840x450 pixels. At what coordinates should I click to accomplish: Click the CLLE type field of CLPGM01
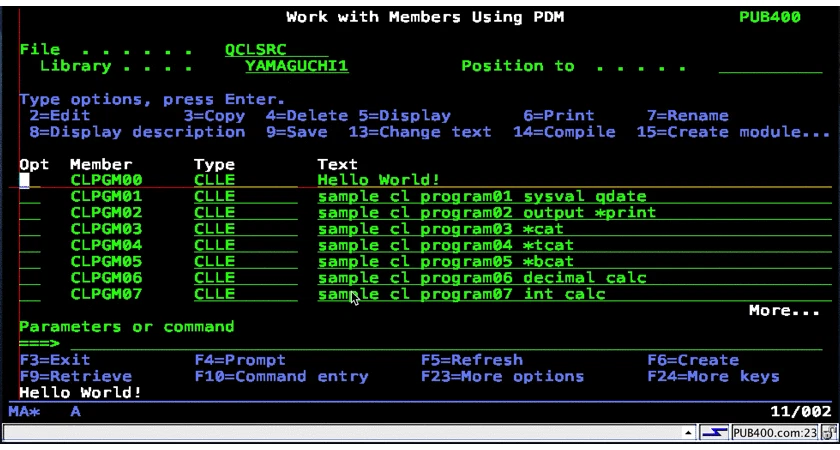(x=245, y=197)
